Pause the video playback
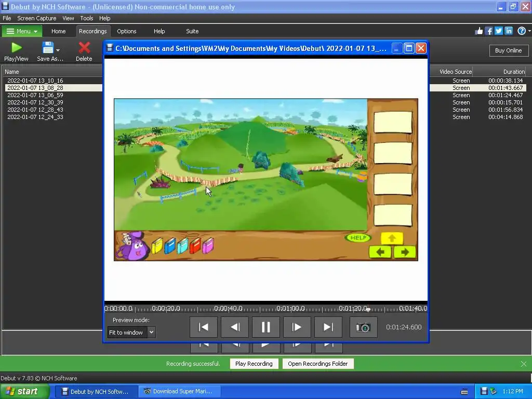 266,327
